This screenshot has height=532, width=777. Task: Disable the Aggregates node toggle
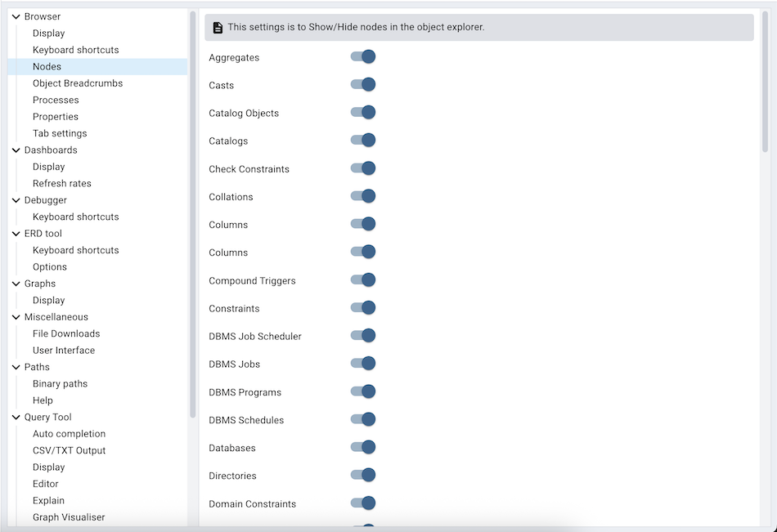(x=362, y=56)
